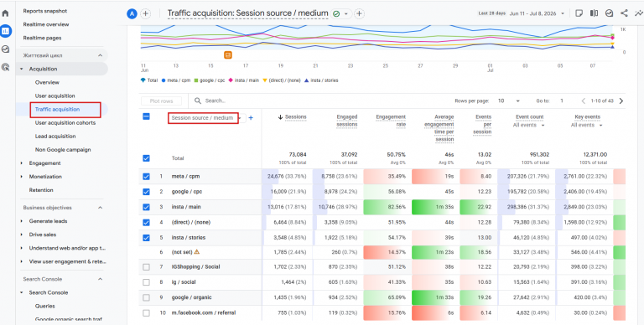Open Acquisition Overview in the sidebar
Image resolution: width=644 pixels, height=325 pixels.
(47, 82)
